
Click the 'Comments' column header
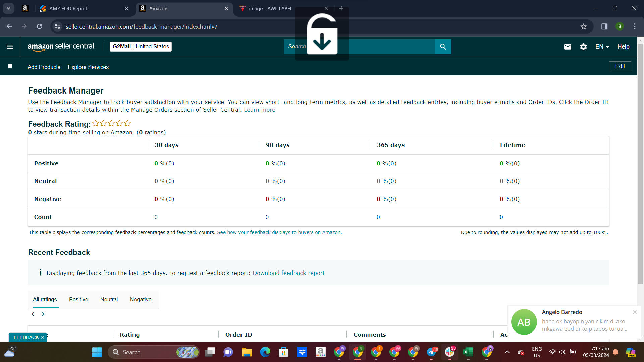pos(370,335)
